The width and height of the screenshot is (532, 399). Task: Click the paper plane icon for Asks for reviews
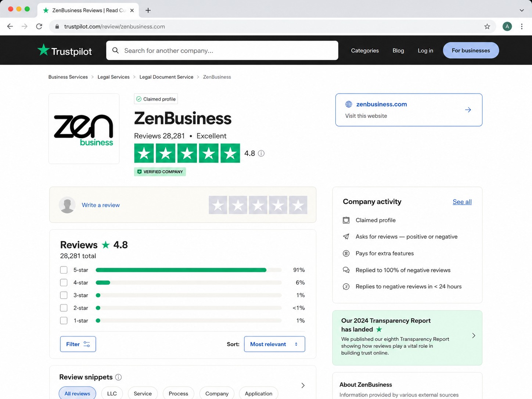click(346, 237)
